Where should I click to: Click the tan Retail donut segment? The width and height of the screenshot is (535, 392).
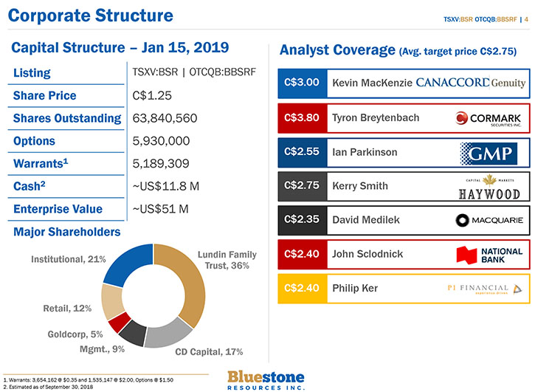(113, 302)
